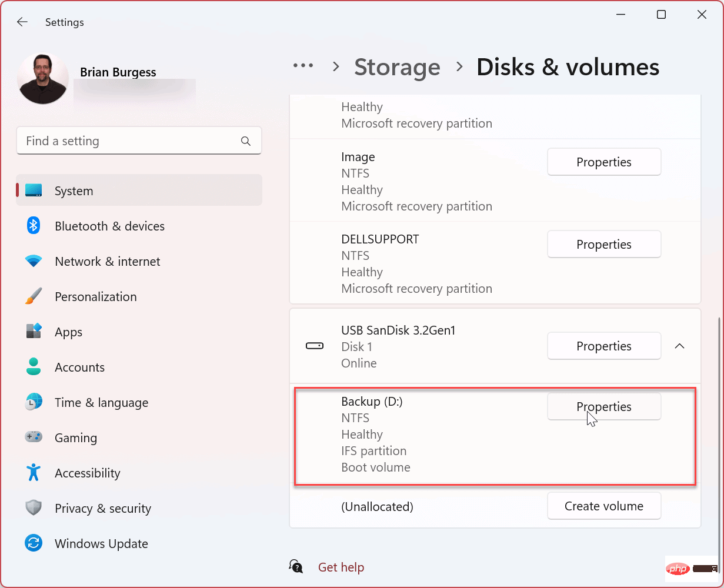Click the Bluetooth & devices icon
The width and height of the screenshot is (724, 588).
(x=34, y=226)
